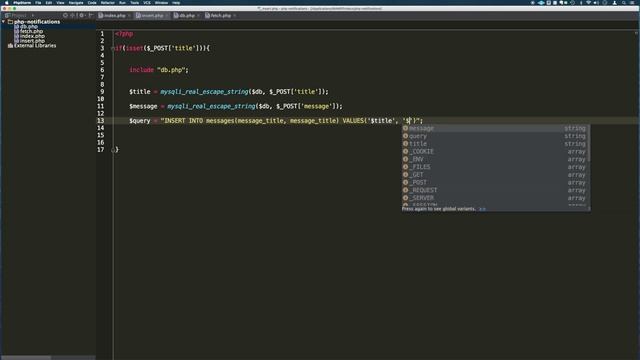Choose '_REQUEST' array completion suggestion
Screen dimensions: 640x360
495,190
